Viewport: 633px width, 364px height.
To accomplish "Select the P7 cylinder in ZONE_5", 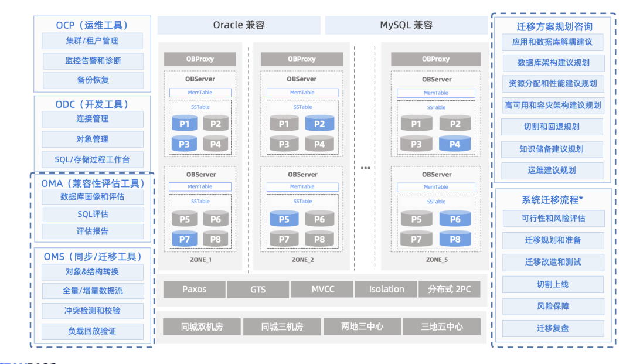I will [x=416, y=239].
